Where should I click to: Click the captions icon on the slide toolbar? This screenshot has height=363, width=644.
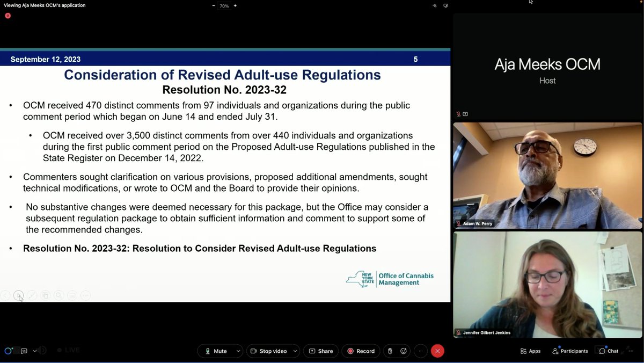[72, 295]
